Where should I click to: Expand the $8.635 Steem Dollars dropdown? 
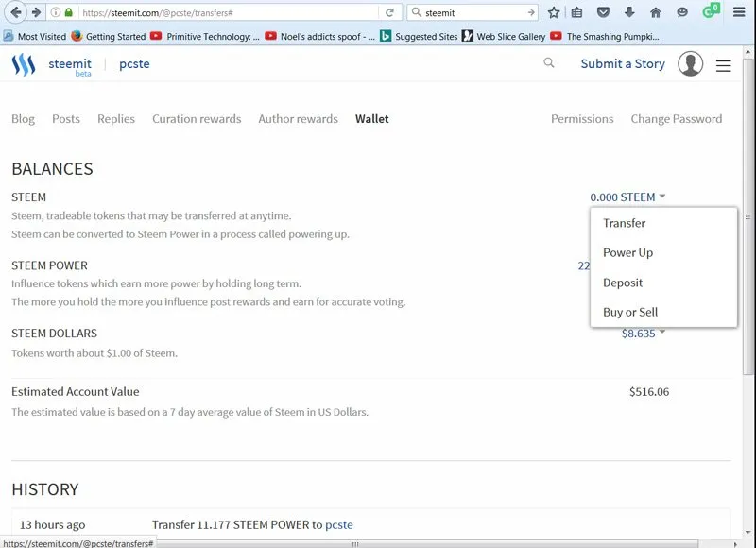click(x=644, y=334)
